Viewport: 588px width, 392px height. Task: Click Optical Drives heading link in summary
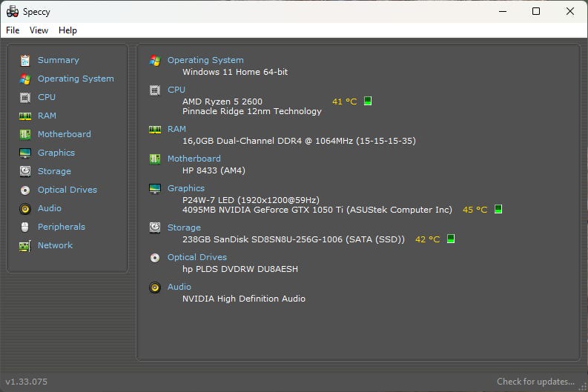pos(197,257)
